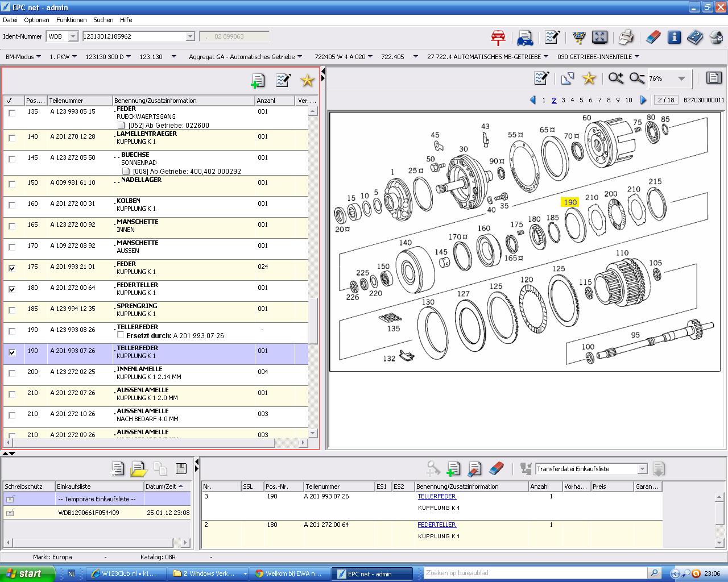Image resolution: width=728 pixels, height=582 pixels.
Task: Click the Zoeken op bureaublad search field
Action: [x=536, y=573]
